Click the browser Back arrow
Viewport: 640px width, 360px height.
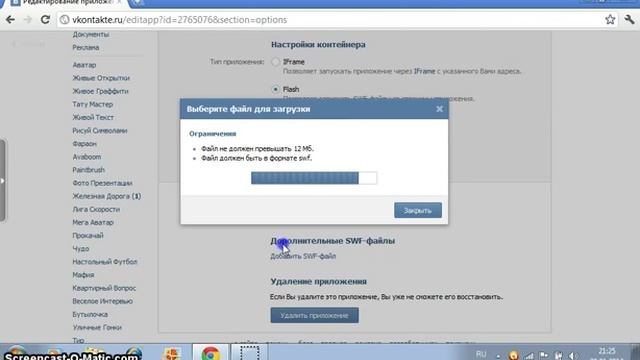point(11,20)
